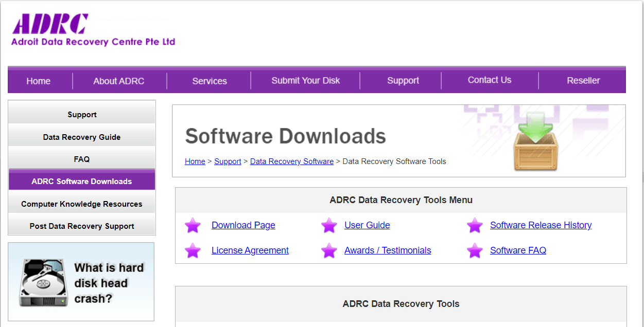Viewport: 644px width, 327px height.
Task: Click the star icon beside User Guide
Action: [x=329, y=225]
